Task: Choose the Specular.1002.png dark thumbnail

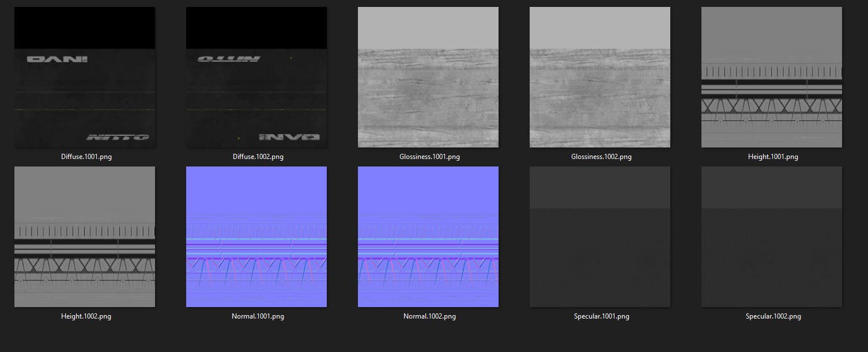Action: (772, 237)
